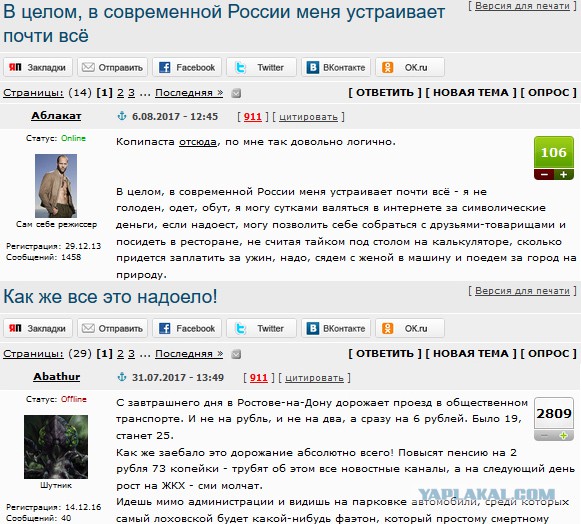Open user profile Abathur
Viewport: 581px width, 524px height.
[57, 377]
